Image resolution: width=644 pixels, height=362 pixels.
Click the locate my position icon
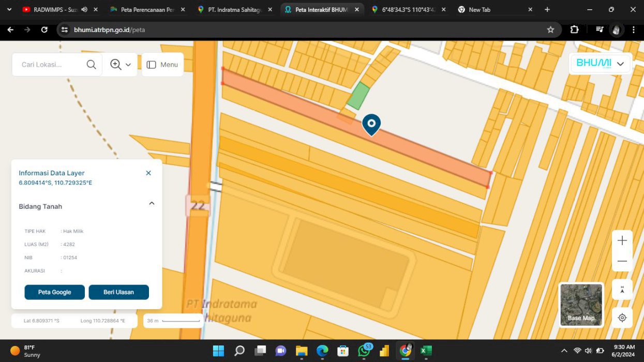coord(622,318)
